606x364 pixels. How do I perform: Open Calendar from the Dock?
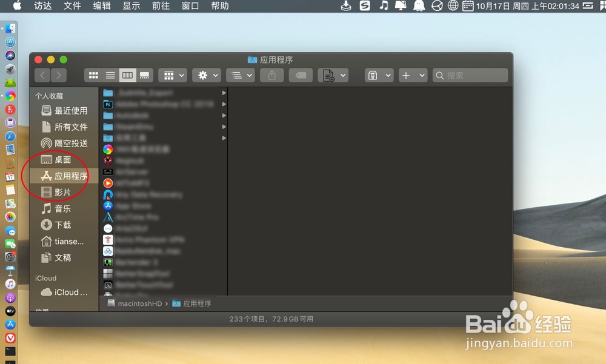[x=10, y=177]
